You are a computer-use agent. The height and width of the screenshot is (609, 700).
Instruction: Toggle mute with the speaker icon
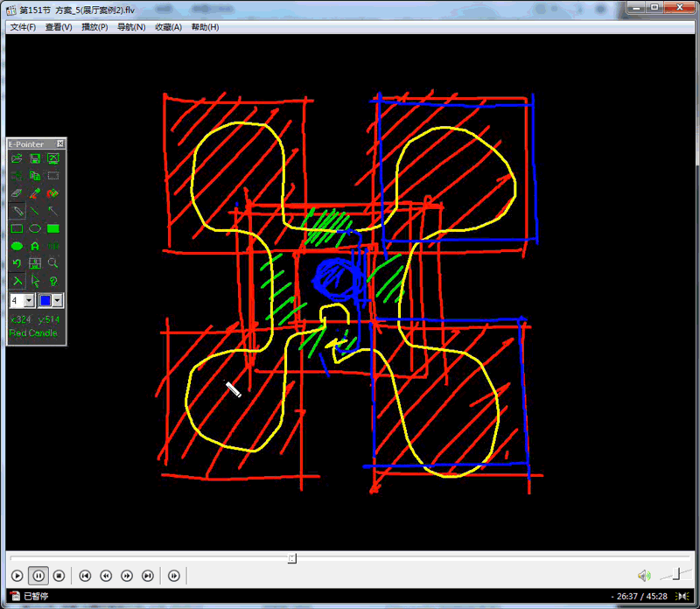point(644,575)
